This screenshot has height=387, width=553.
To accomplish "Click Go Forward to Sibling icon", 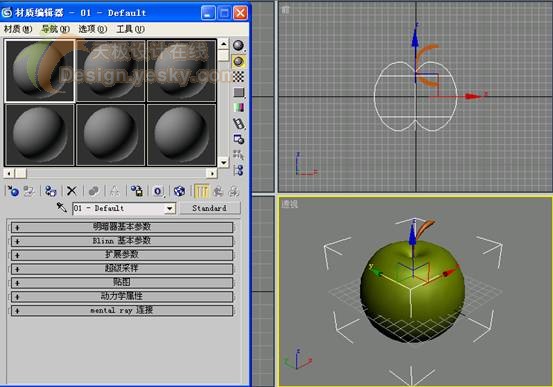I will [233, 191].
